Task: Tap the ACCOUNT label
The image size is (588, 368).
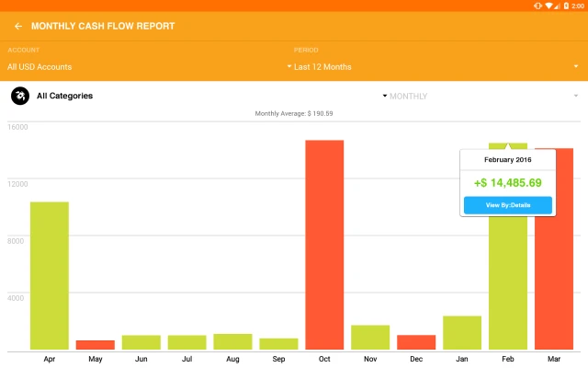Action: click(x=23, y=50)
